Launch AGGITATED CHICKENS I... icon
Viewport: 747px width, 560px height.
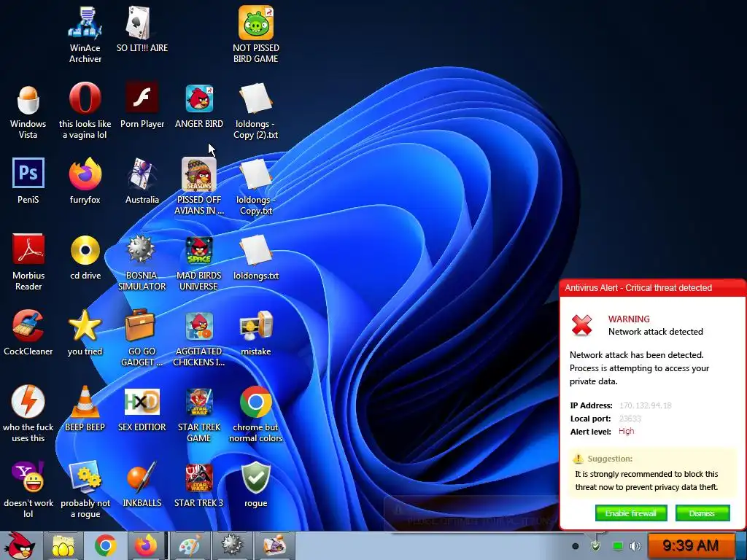198,338
